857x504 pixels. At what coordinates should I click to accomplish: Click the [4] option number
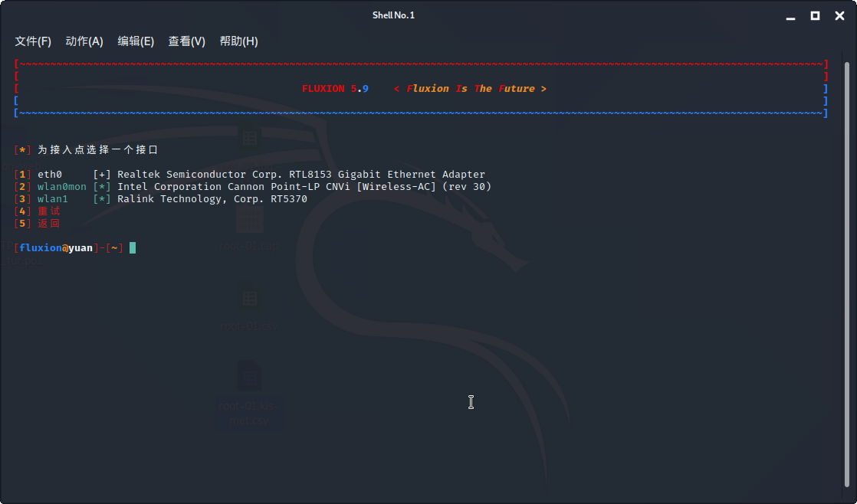pyautogui.click(x=22, y=211)
